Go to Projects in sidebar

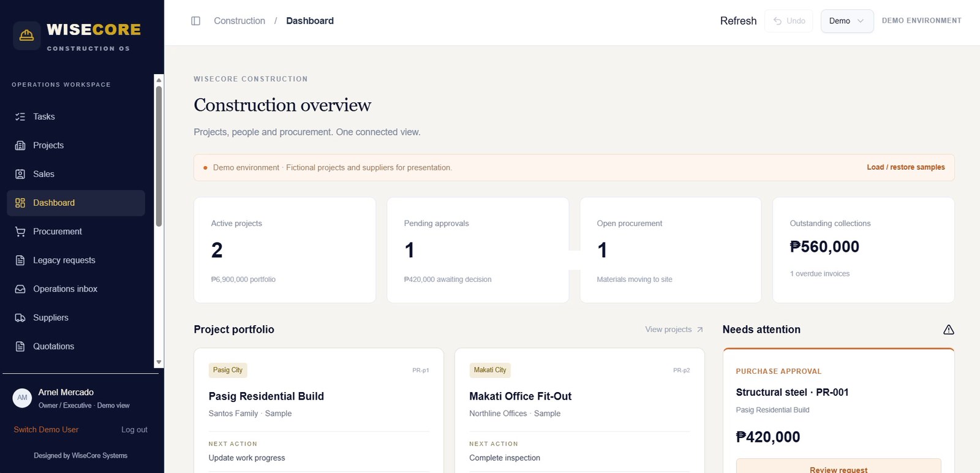pyautogui.click(x=76, y=145)
